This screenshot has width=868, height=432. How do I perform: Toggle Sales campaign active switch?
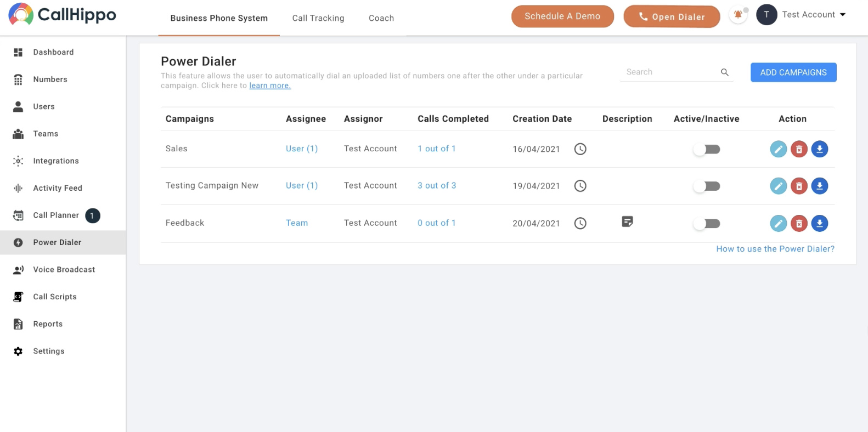707,149
